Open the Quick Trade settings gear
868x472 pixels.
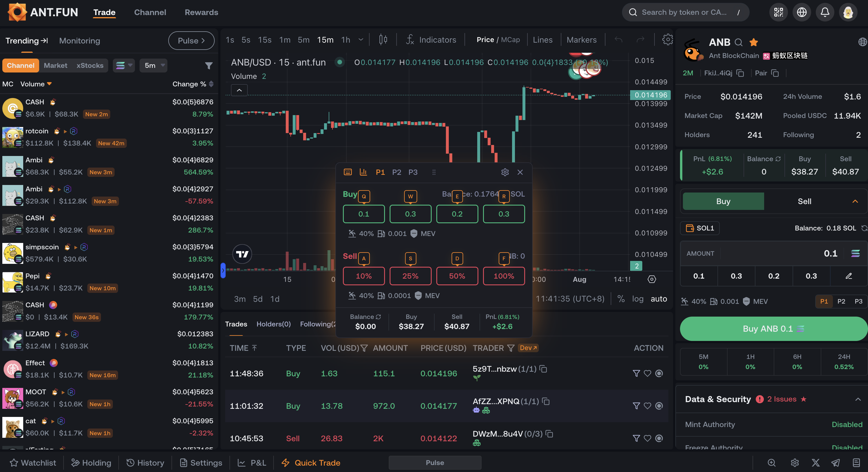[504, 172]
